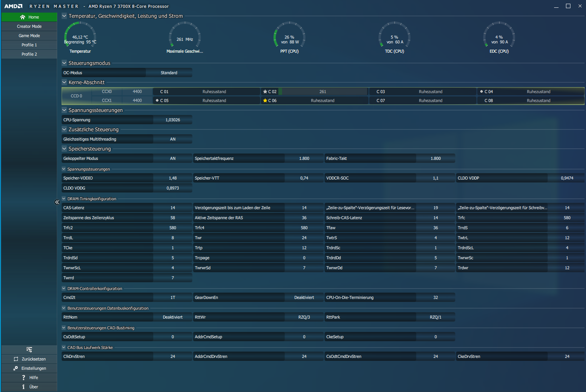Go to the Home tab label

coord(34,17)
